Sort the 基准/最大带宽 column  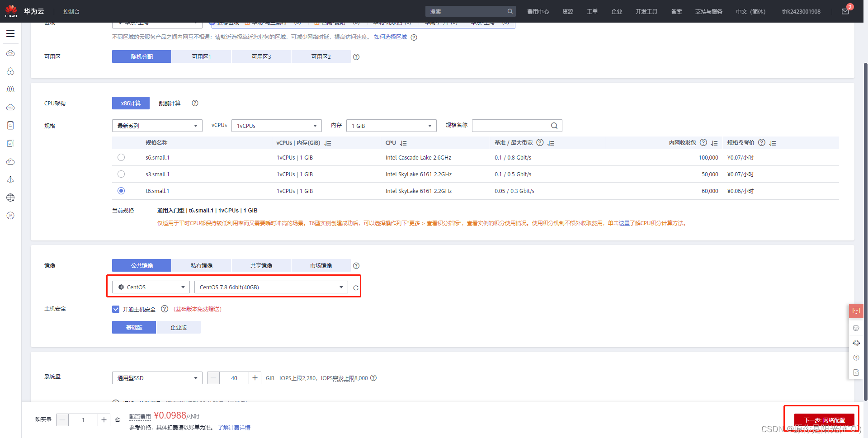[551, 143]
